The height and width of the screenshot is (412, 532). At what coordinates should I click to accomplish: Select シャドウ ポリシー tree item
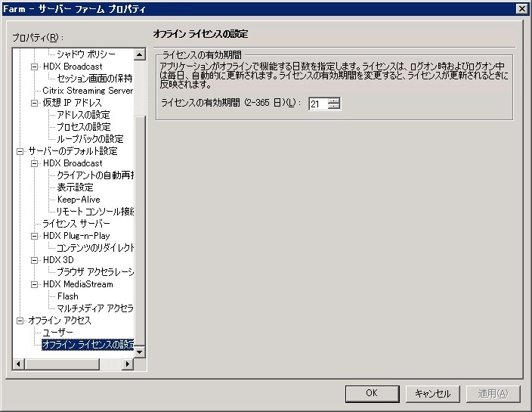[x=85, y=54]
